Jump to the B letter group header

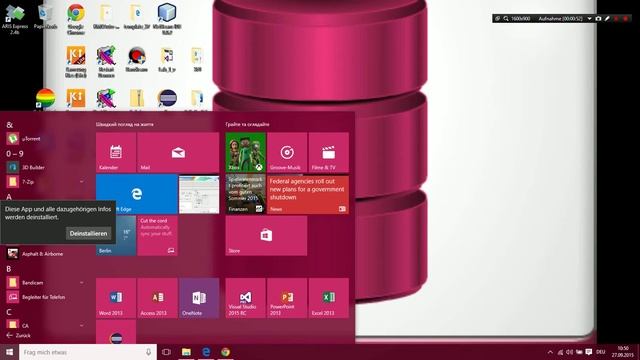pos(9,269)
